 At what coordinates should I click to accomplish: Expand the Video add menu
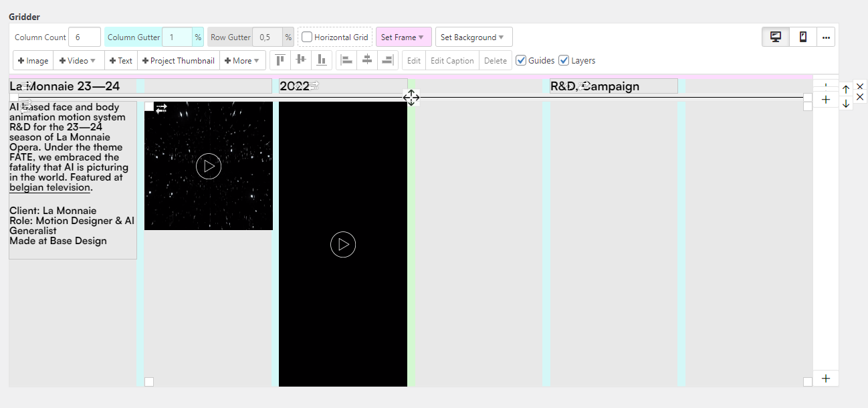[x=78, y=60]
